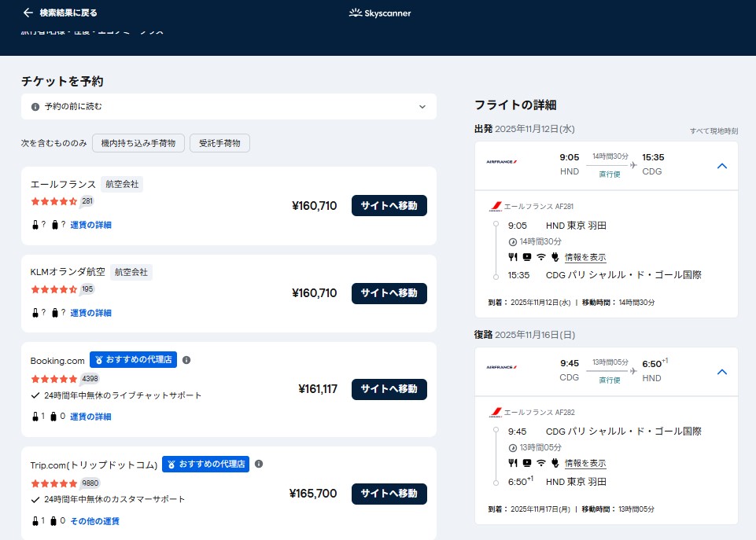Screen dimensions: 756x540
Task: Click cabin bag icon in エールフランス row
Action: pos(35,225)
